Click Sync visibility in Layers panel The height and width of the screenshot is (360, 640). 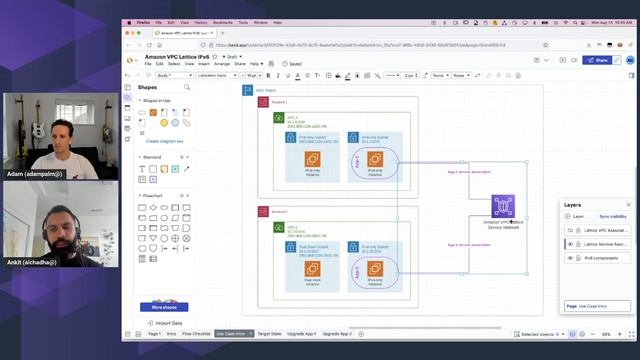tap(613, 216)
